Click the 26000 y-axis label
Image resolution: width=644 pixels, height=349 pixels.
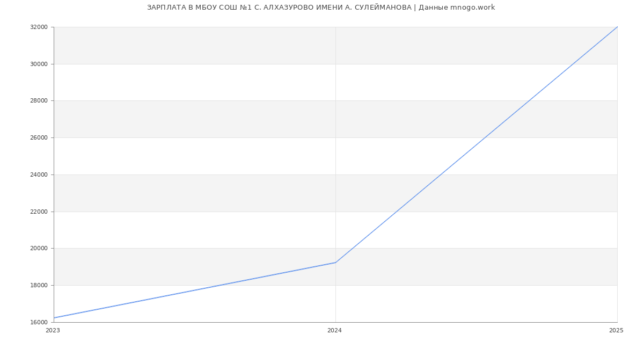pyautogui.click(x=39, y=137)
